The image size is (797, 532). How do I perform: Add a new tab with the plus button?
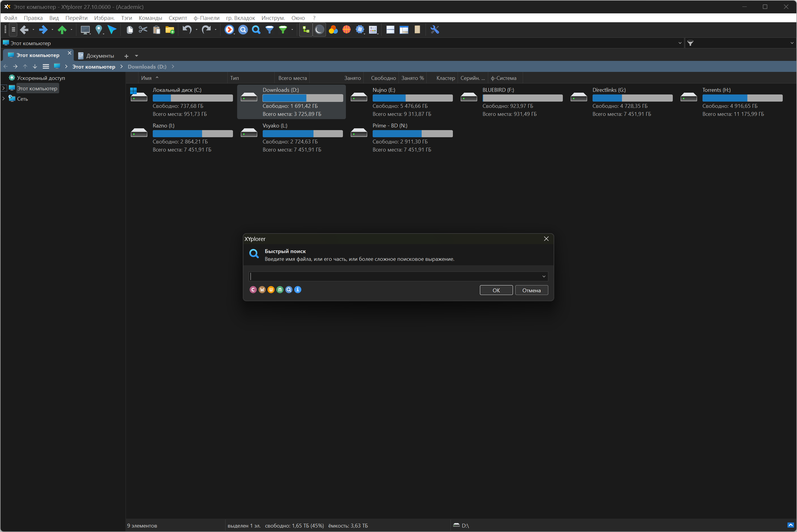tap(126, 56)
